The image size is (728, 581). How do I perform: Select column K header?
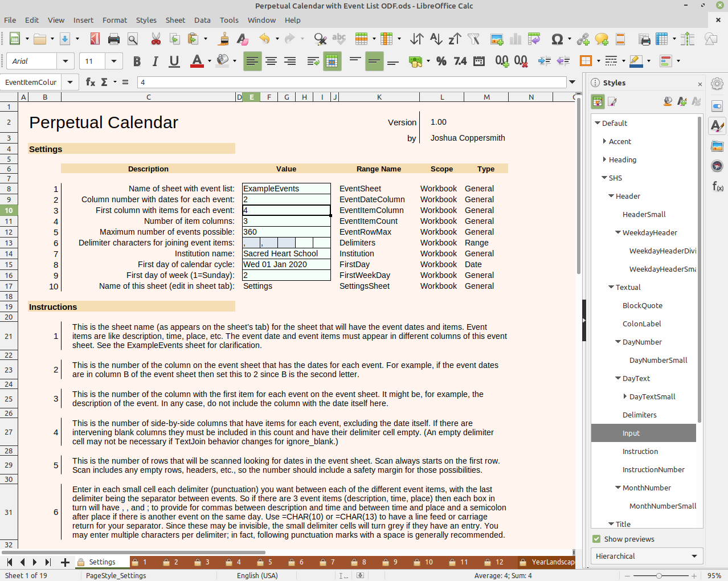[379, 97]
